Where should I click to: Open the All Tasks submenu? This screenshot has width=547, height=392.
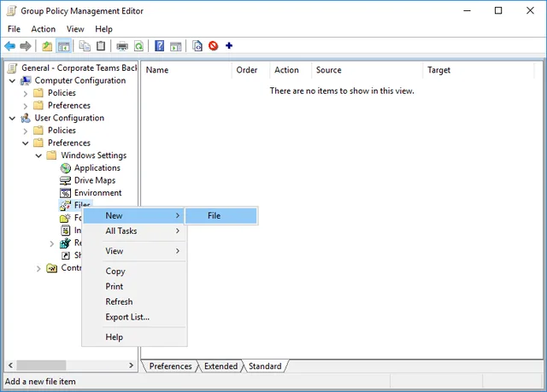point(135,231)
